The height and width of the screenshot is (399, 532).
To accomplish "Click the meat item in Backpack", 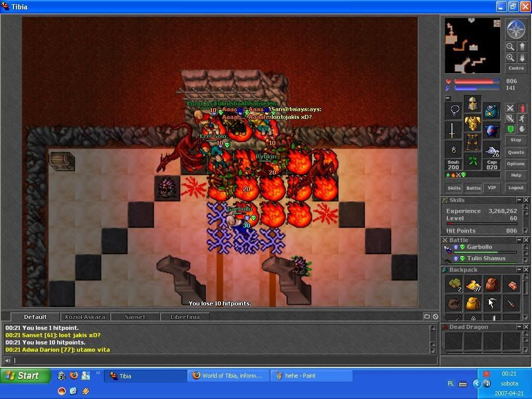I will pos(511,285).
